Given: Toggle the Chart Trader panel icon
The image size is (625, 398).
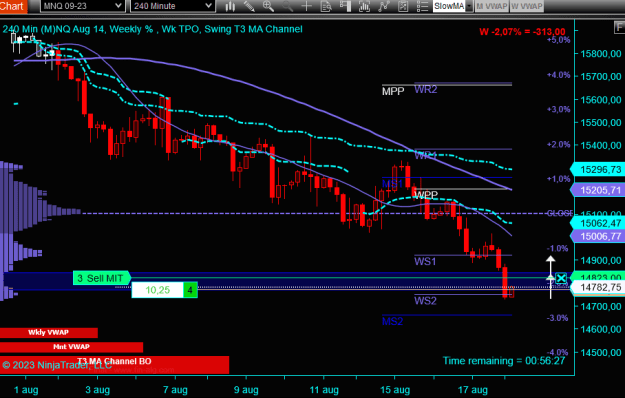Looking at the screenshot, I should (345, 6).
